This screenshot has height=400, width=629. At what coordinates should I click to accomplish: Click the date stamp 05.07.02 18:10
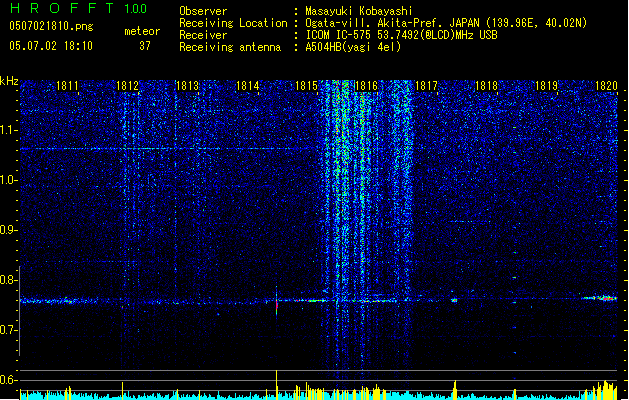[51, 45]
